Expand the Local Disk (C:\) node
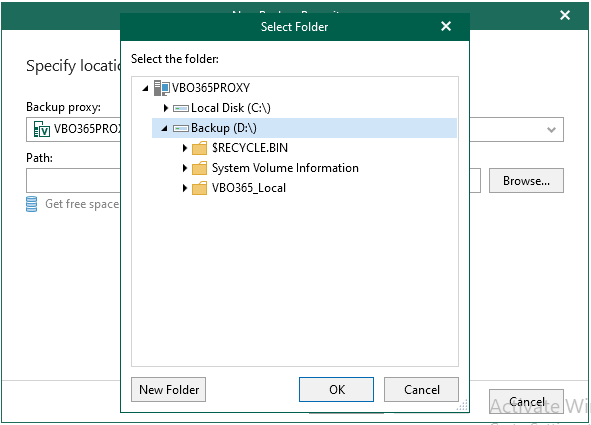Screen dimensions: 591x425 [165, 108]
